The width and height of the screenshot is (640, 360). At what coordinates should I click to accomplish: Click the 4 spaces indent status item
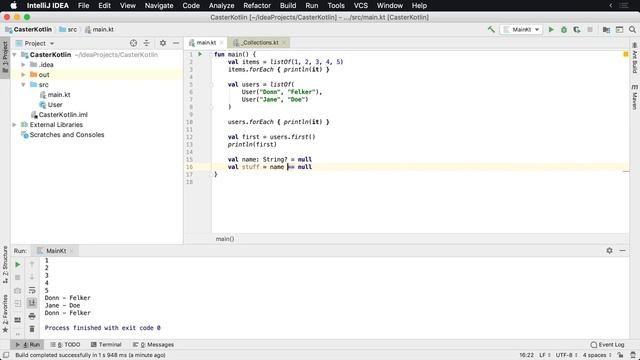596,355
